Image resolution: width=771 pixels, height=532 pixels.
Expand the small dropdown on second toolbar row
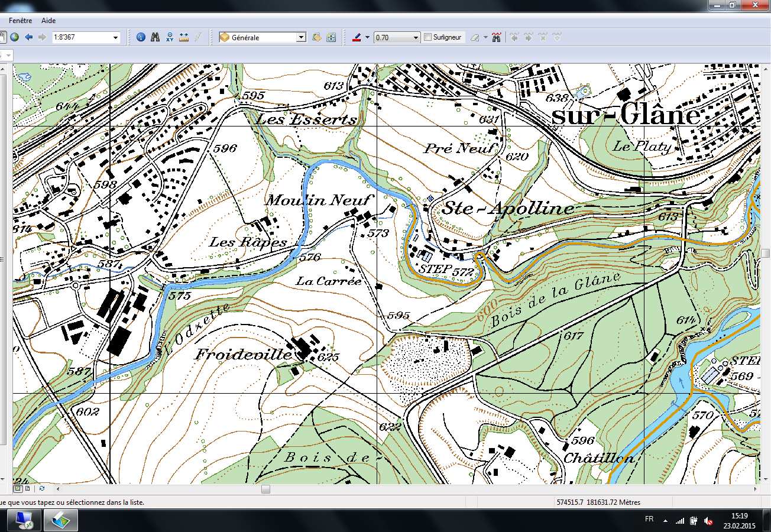[9, 55]
